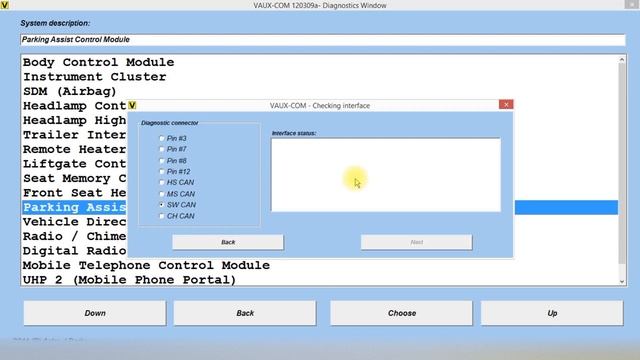Image resolution: width=640 pixels, height=360 pixels.
Task: Select SDM (Airbag) entry
Action: point(69,91)
